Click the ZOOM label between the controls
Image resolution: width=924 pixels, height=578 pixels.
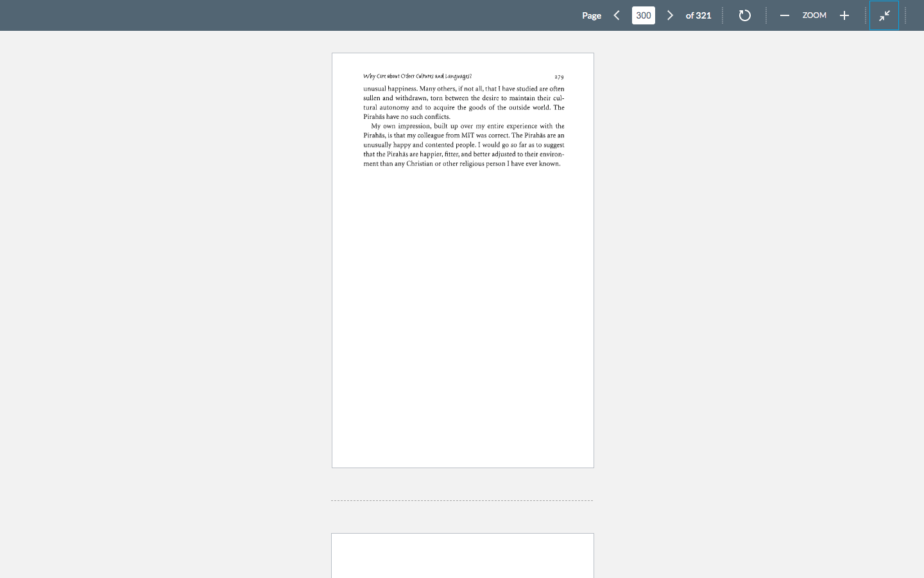(814, 15)
